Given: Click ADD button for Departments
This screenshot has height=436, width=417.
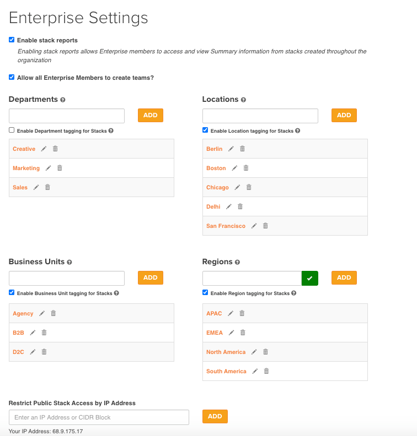Looking at the screenshot, I should 150,115.
